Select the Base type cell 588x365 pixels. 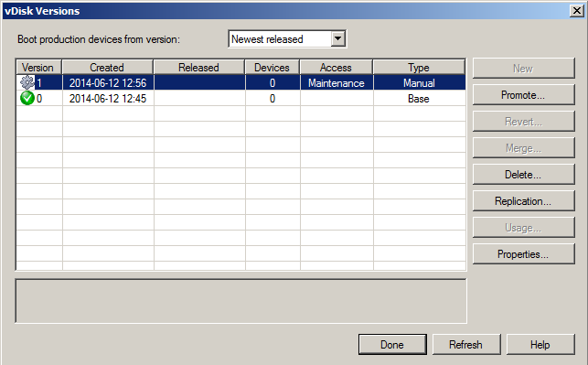419,99
